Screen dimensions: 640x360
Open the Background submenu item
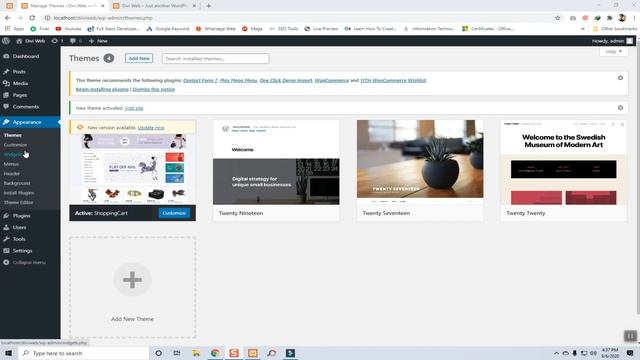click(x=17, y=183)
